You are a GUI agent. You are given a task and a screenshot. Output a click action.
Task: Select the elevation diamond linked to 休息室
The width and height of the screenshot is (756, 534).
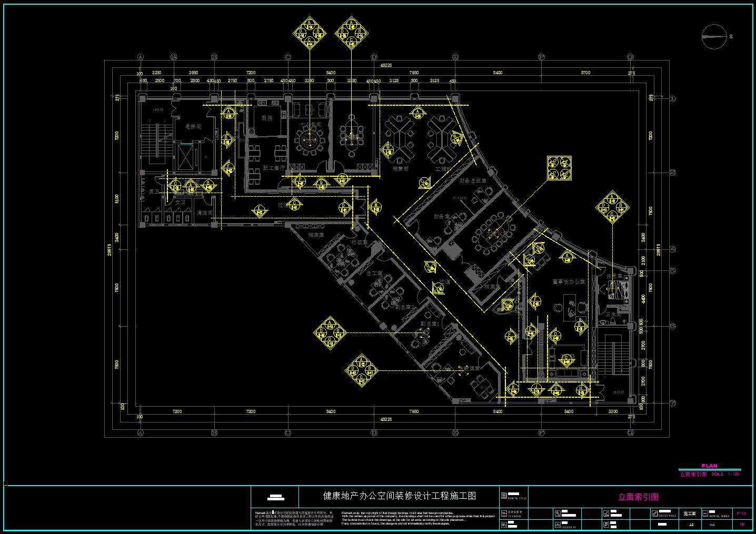(612, 206)
